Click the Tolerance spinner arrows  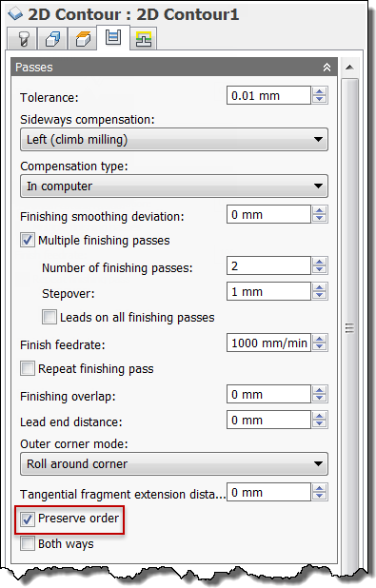[x=320, y=96]
